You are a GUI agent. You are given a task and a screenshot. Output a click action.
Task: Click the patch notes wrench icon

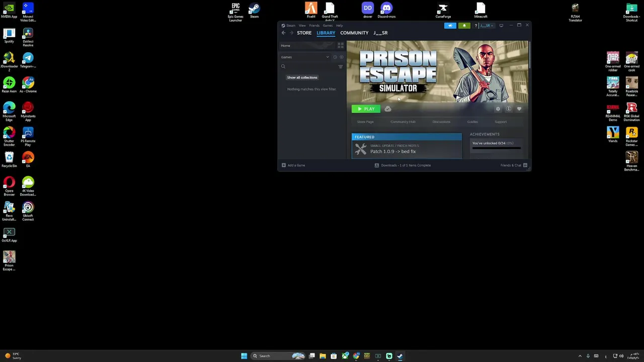361,149
